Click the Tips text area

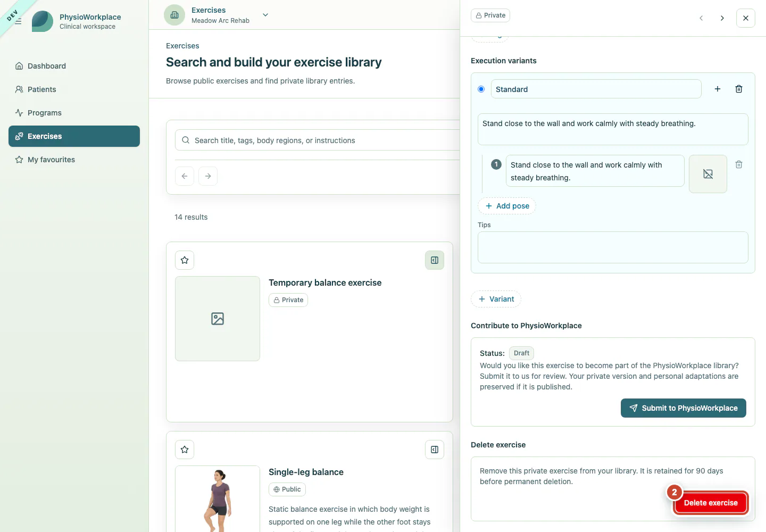pos(613,247)
